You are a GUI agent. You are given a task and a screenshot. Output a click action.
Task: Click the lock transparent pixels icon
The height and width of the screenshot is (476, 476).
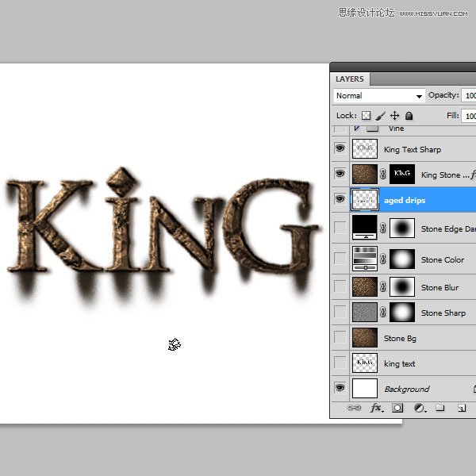pyautogui.click(x=366, y=116)
